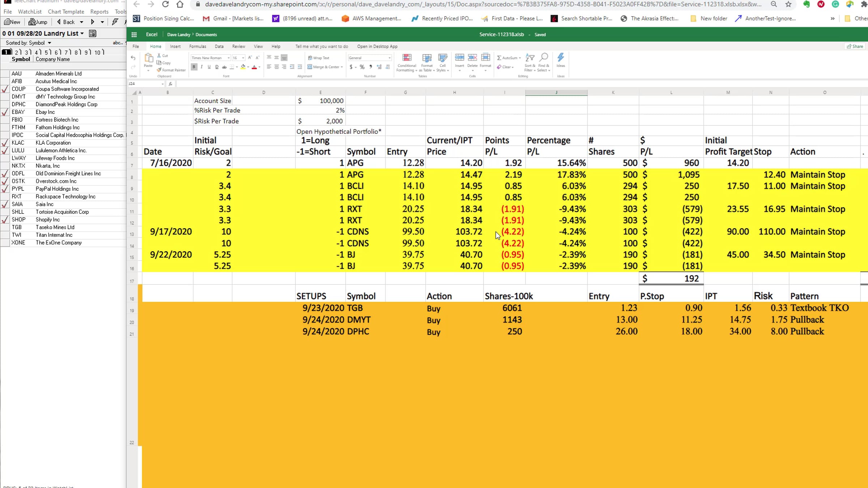
Task: Open the font size dropdown
Action: [243, 58]
